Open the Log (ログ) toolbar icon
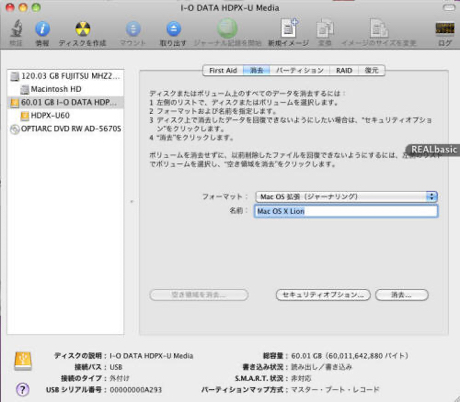 point(445,29)
